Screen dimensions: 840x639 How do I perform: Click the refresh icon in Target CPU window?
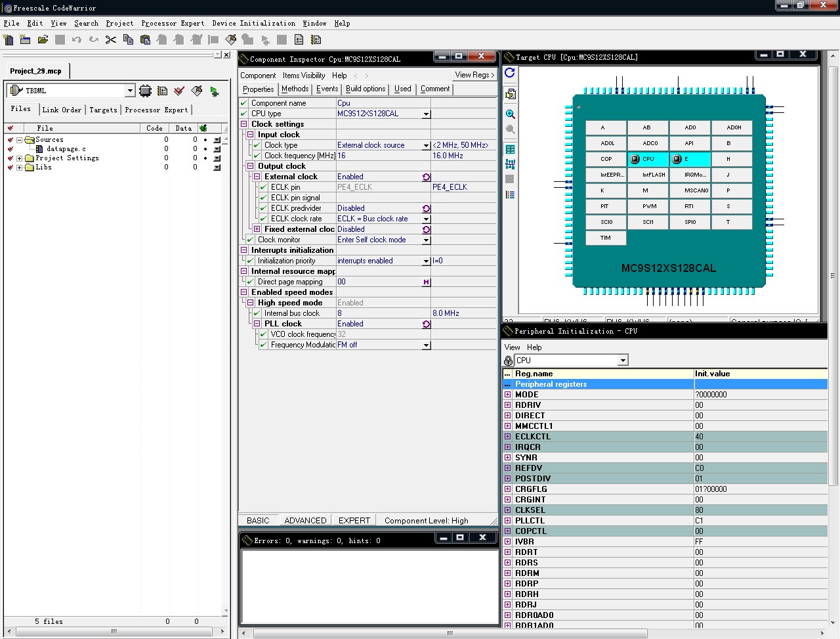(510, 73)
